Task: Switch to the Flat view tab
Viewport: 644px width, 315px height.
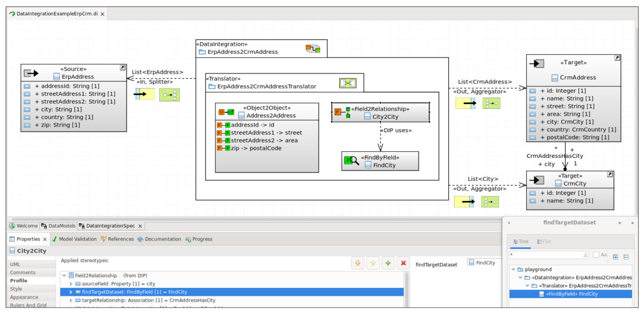Action: coord(544,241)
